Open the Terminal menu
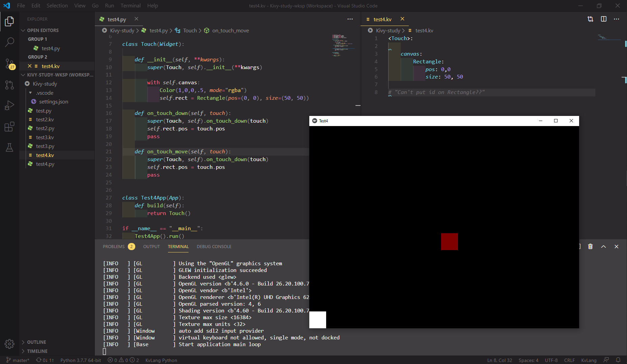 click(131, 6)
